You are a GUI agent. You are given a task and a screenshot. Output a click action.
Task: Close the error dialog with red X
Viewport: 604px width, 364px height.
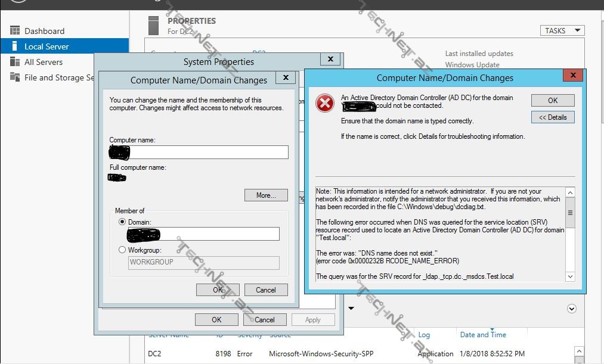(x=573, y=76)
